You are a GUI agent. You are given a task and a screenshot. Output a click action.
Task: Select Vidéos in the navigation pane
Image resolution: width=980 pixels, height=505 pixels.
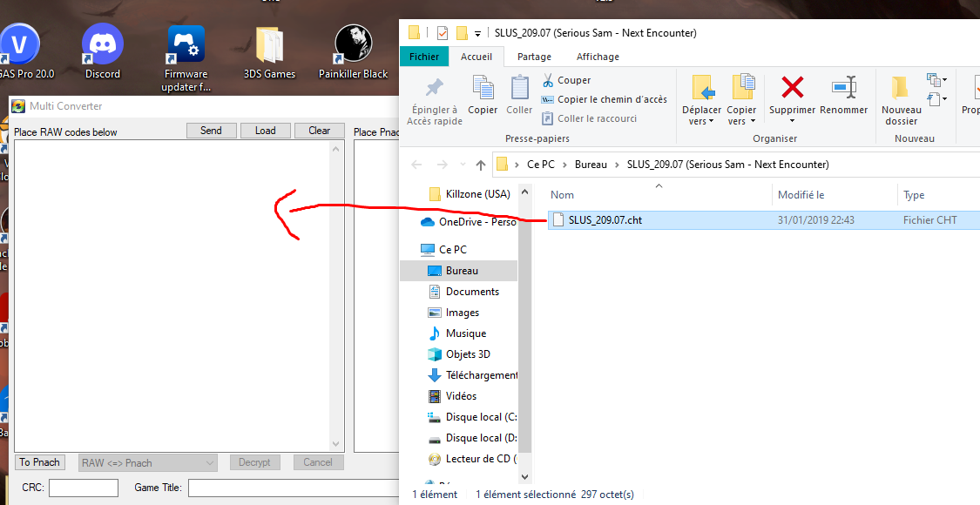tap(452, 395)
